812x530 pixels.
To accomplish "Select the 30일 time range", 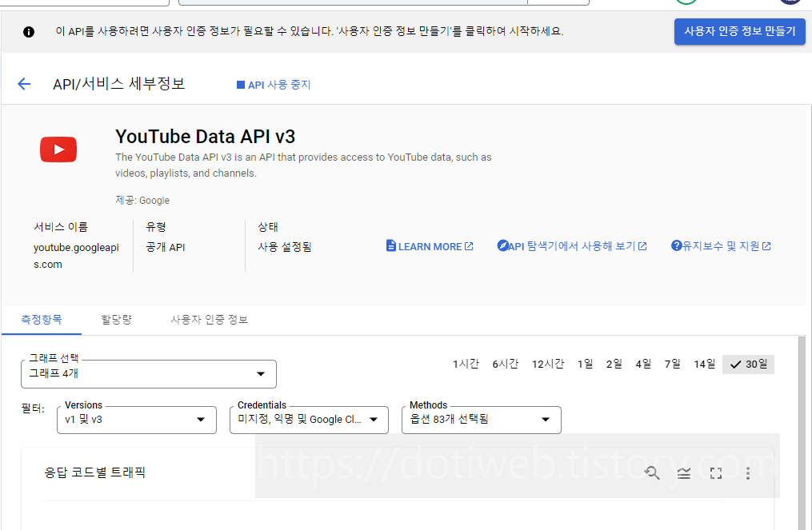I will click(x=748, y=365).
